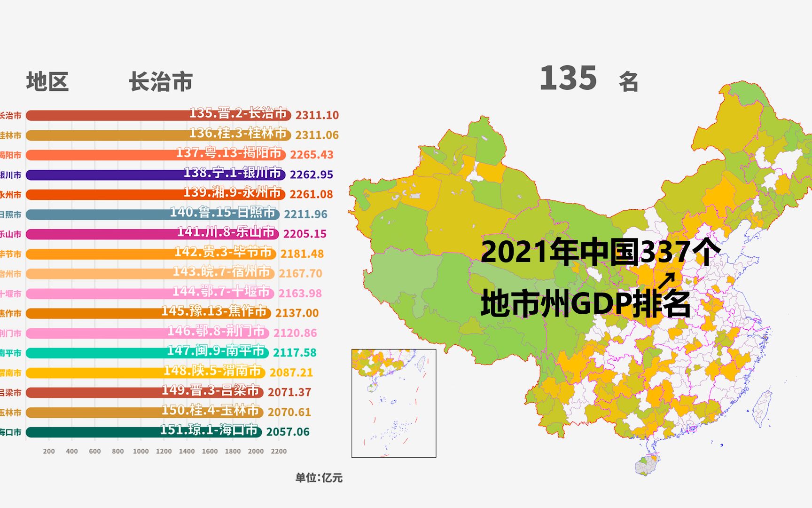The height and width of the screenshot is (508, 812).
Task: Select value 2265.43 for 揭阳市
Action: tap(312, 155)
